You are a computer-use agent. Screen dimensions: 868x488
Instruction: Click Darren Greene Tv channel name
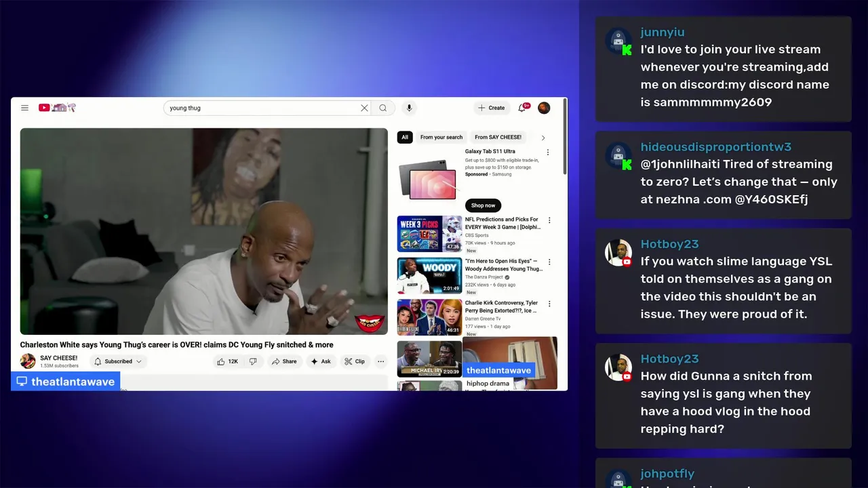click(x=483, y=319)
